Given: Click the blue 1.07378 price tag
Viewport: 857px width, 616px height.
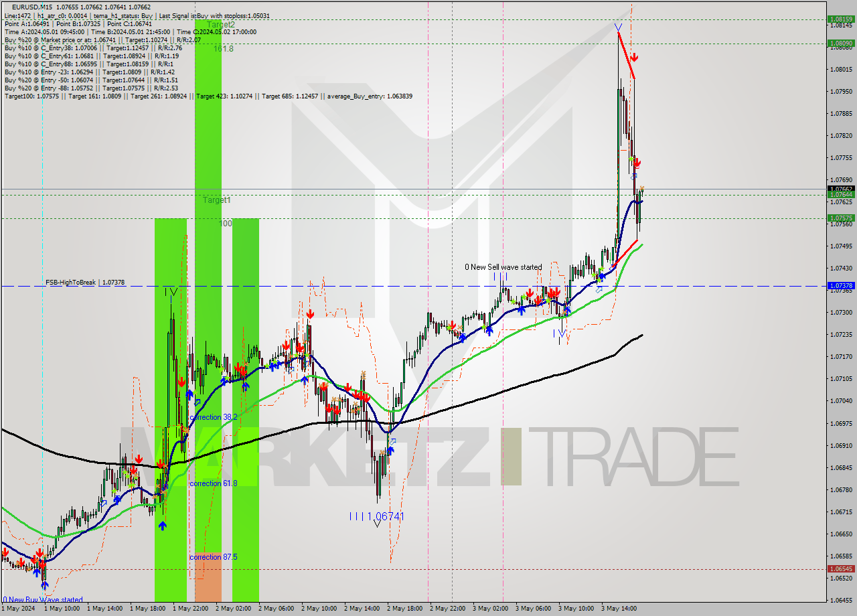Looking at the screenshot, I should (840, 286).
